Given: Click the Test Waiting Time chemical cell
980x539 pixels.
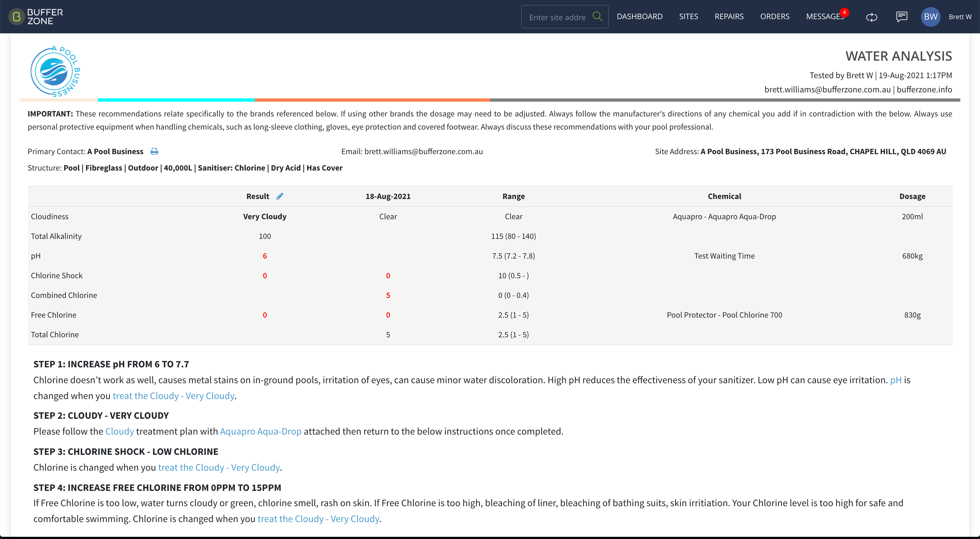Looking at the screenshot, I should (724, 256).
